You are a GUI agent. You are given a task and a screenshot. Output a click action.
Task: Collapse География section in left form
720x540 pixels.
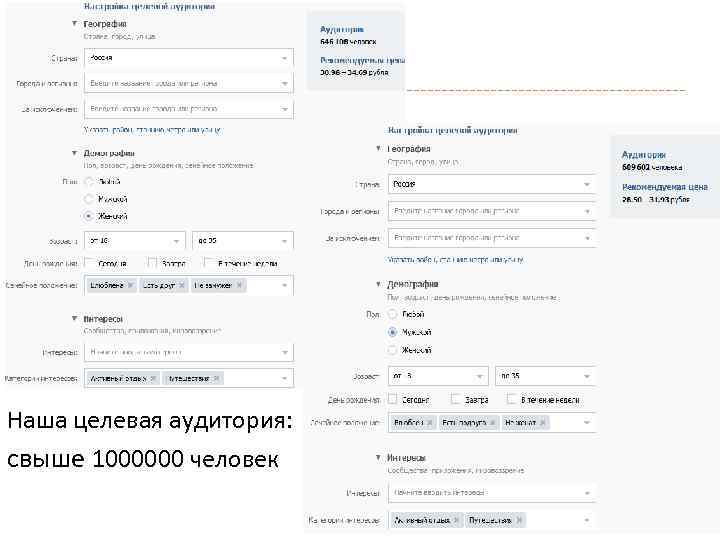point(74,23)
